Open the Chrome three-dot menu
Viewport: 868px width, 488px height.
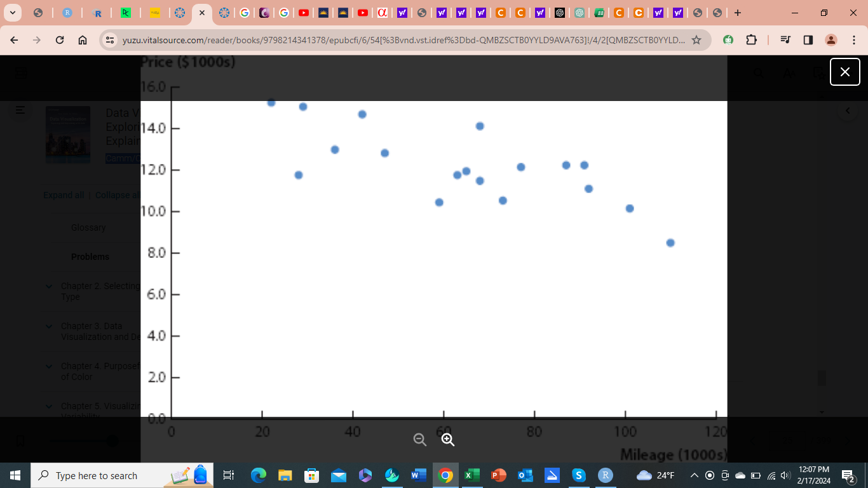pos(855,39)
